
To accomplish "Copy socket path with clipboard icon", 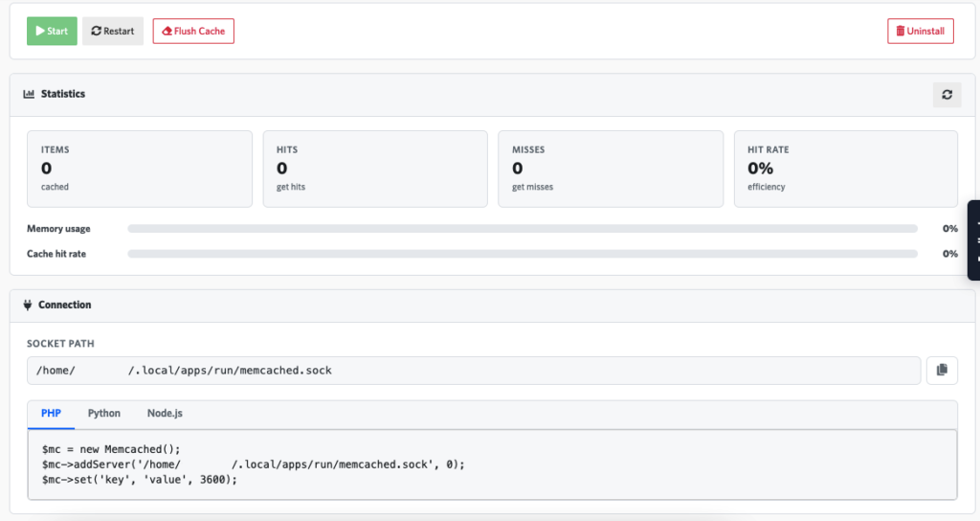I will coord(942,371).
